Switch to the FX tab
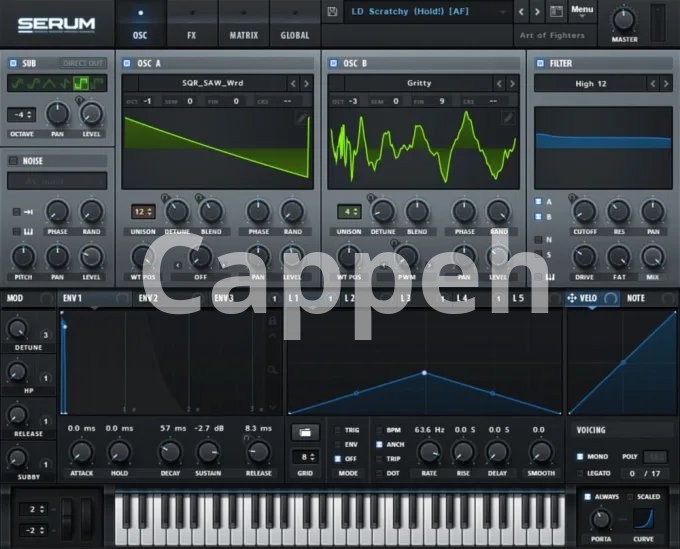This screenshot has height=549, width=680. pos(191,24)
